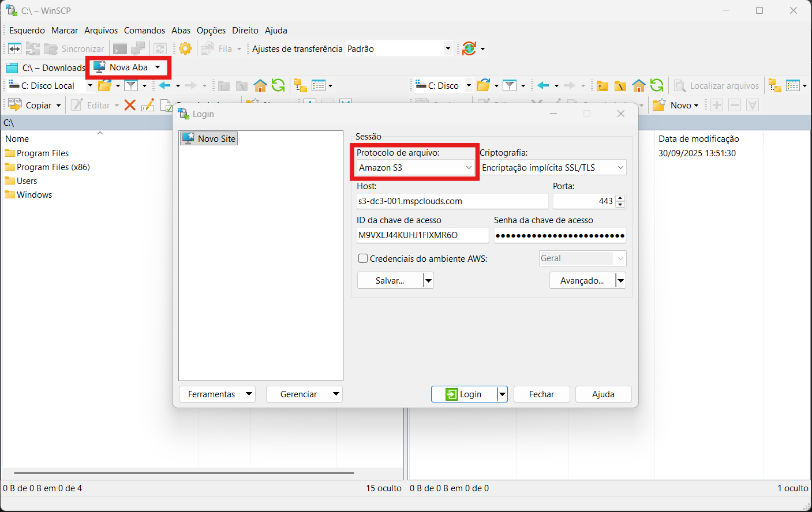This screenshot has height=512, width=812.
Task: Refresh the left panel directory listing
Action: (x=278, y=86)
